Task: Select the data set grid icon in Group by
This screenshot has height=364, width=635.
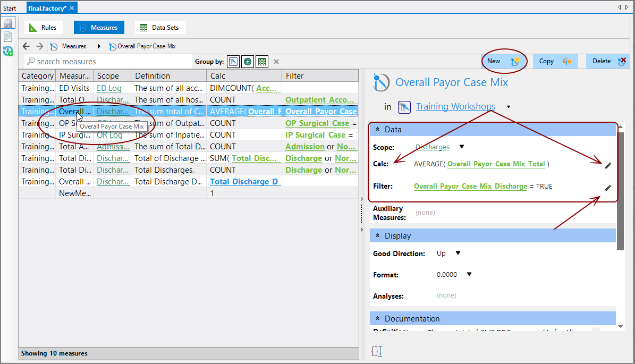Action: pyautogui.click(x=261, y=61)
